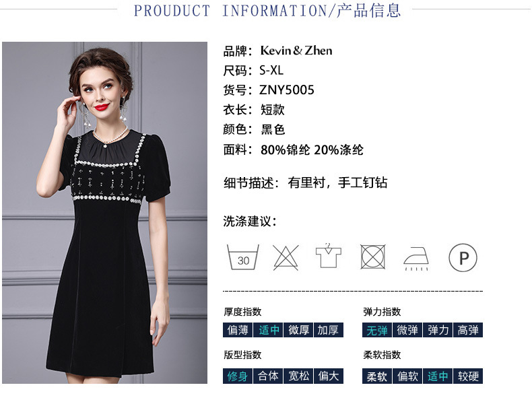Select 高弹 elasticity option
This screenshot has width=532, height=404.
[x=468, y=330]
